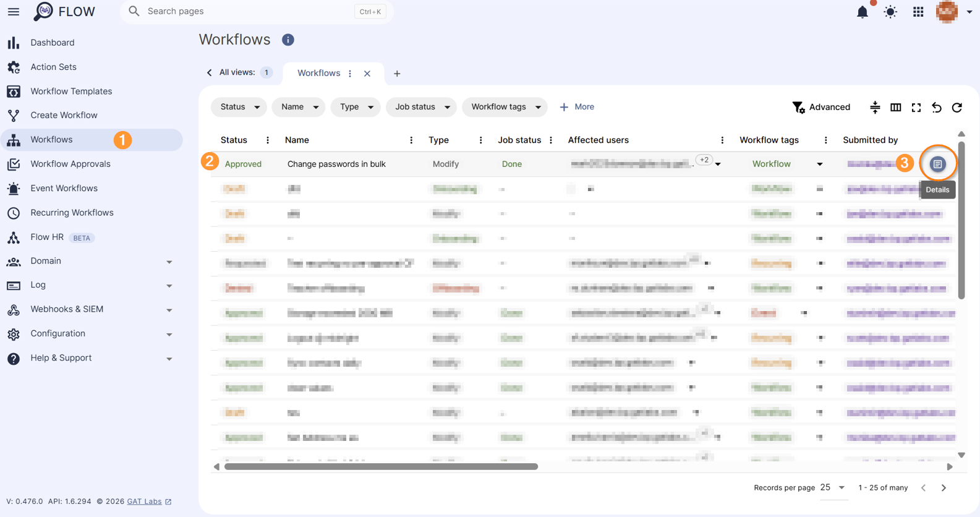Open Action Sets in the sidebar

click(92, 67)
